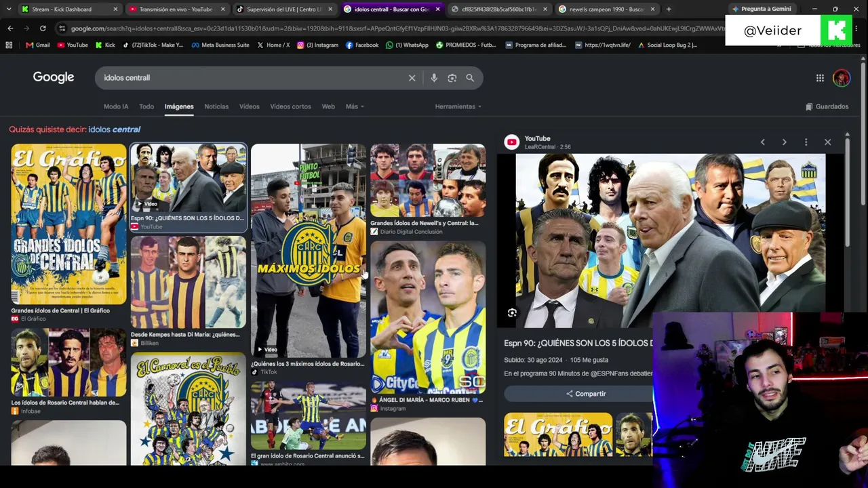Open Social Loop Bug 2 bookmark
Viewport: 868px width, 488px height.
[x=667, y=45]
